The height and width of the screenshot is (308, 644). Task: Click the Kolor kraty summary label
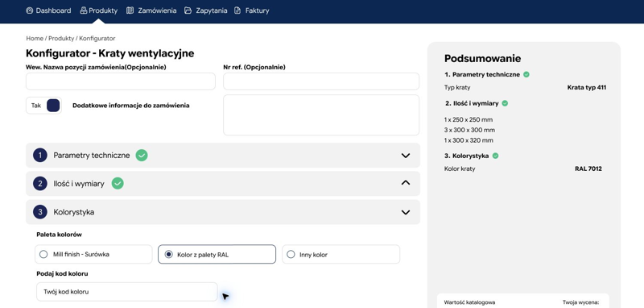460,169
